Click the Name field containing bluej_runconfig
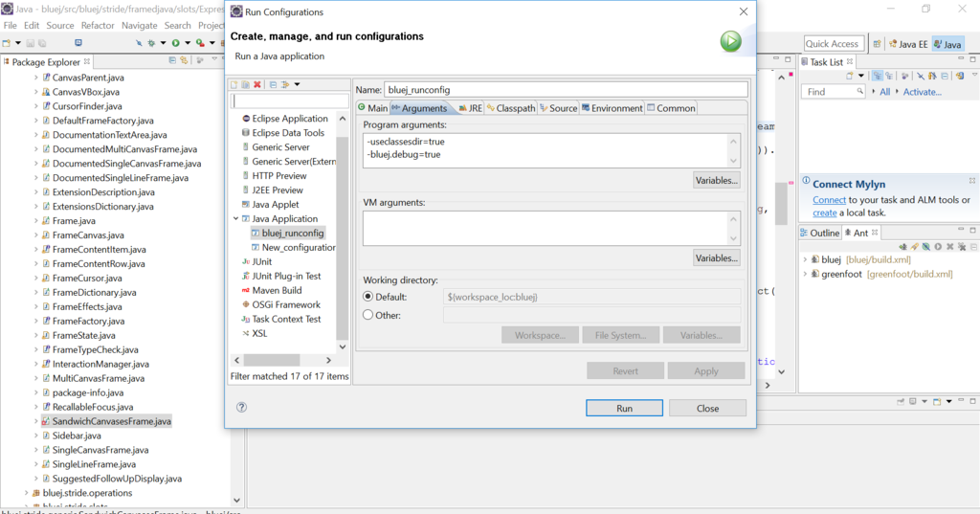The image size is (980, 514). (566, 89)
